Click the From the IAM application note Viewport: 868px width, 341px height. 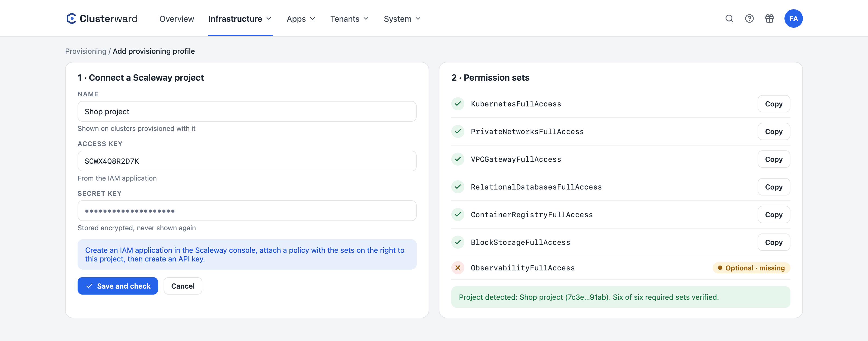pos(117,178)
